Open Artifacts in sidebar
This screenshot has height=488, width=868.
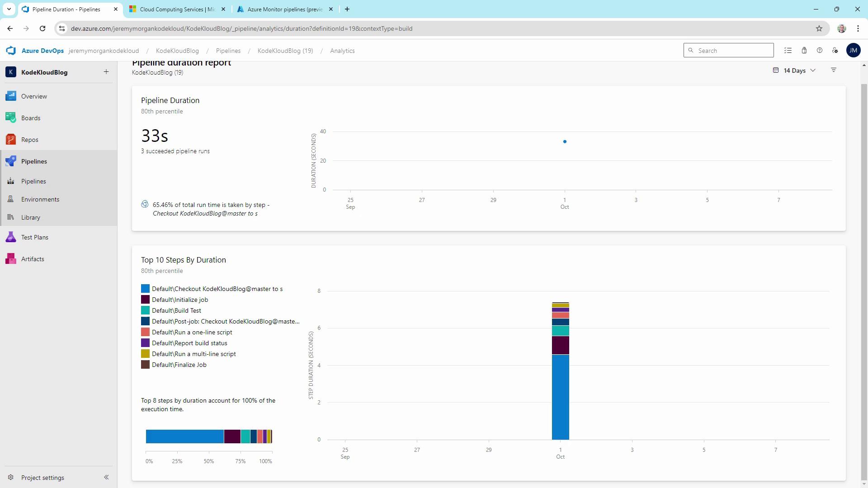pos(33,259)
